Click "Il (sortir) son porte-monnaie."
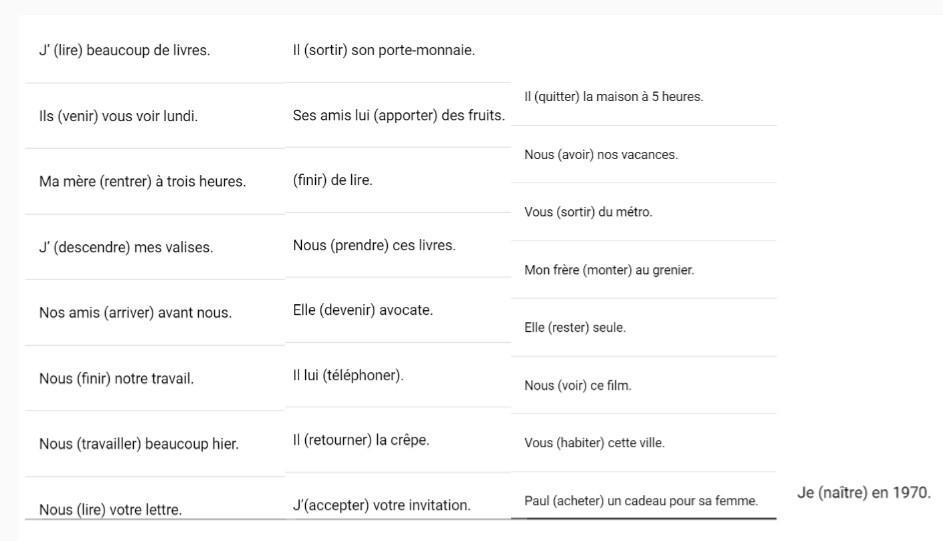943x541 pixels. click(384, 50)
